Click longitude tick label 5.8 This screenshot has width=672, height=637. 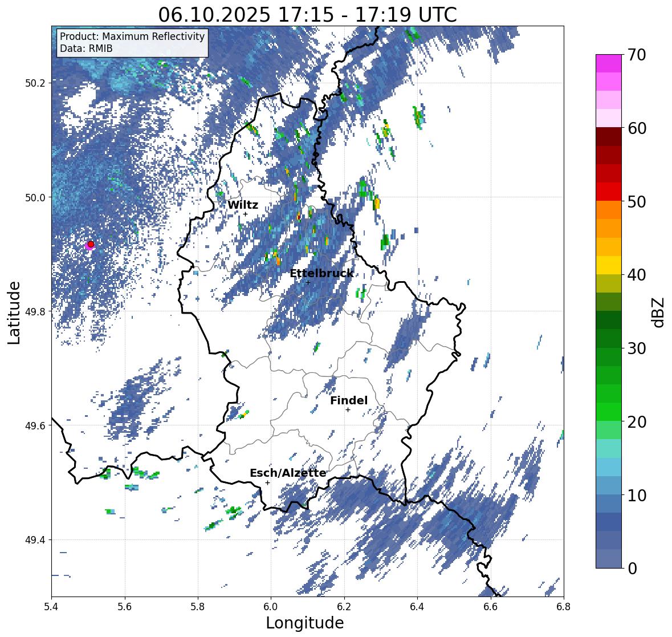tap(198, 606)
